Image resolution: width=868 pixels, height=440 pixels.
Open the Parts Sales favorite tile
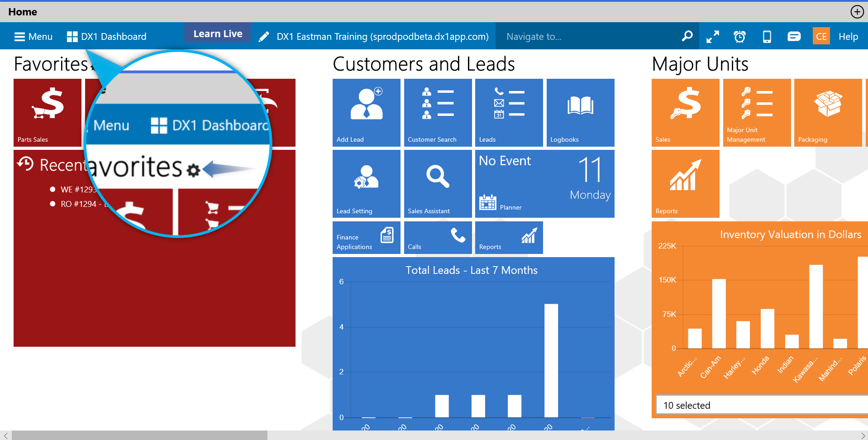coord(48,113)
